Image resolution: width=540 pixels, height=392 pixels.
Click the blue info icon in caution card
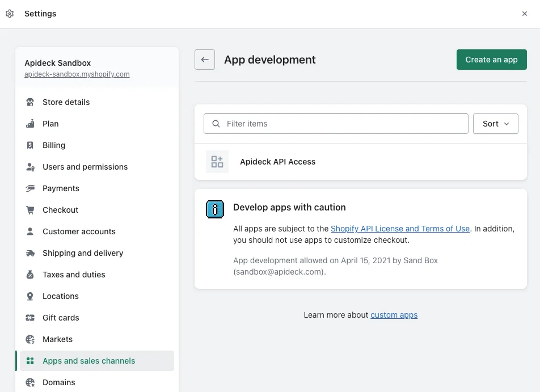215,209
